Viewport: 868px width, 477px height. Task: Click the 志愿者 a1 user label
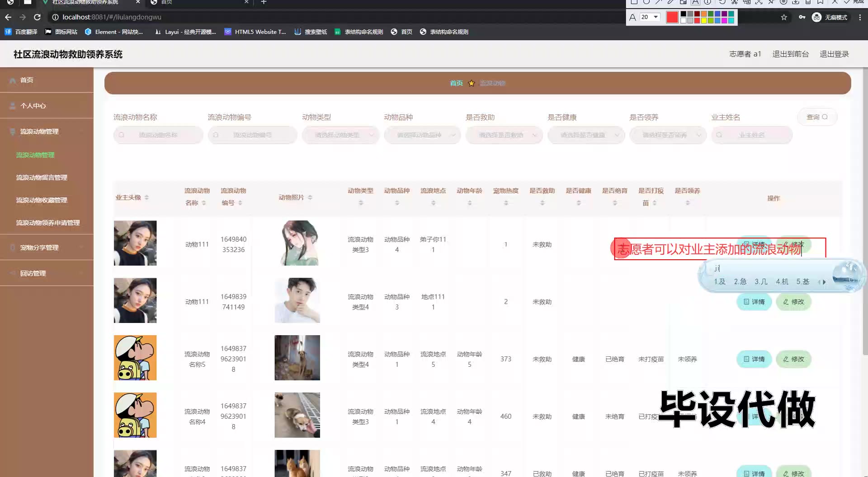click(x=745, y=54)
